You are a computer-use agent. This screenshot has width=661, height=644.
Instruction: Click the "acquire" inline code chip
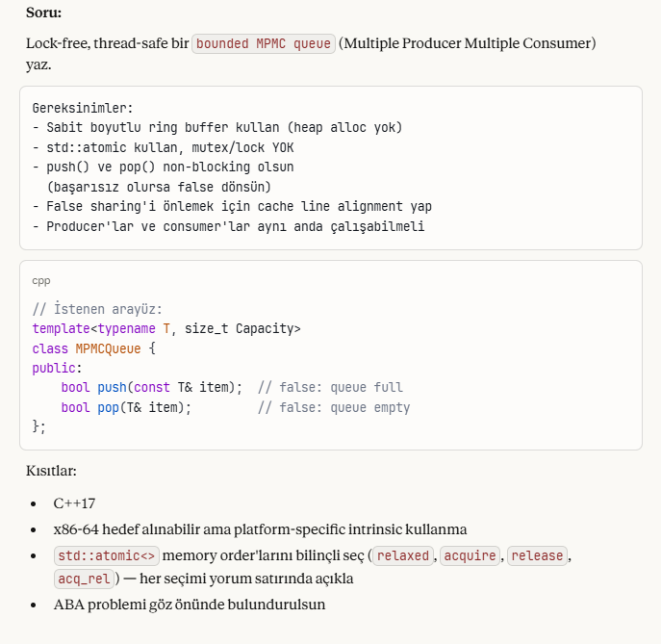(x=470, y=556)
